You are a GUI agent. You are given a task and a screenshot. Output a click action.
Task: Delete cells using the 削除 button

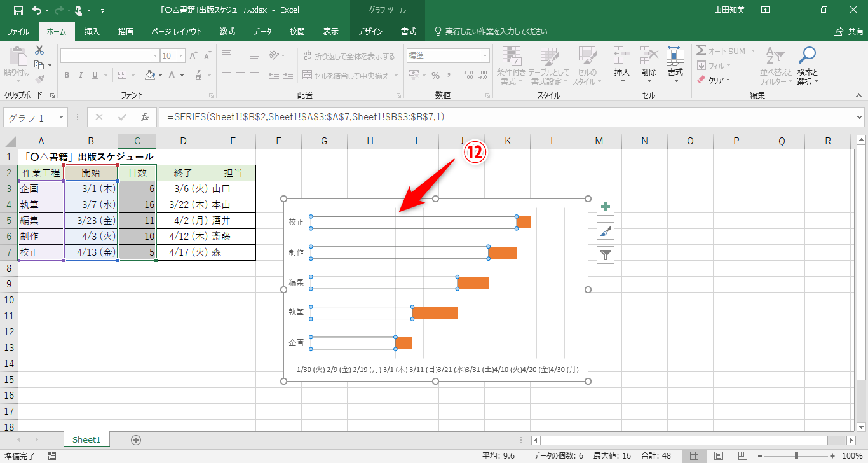649,66
